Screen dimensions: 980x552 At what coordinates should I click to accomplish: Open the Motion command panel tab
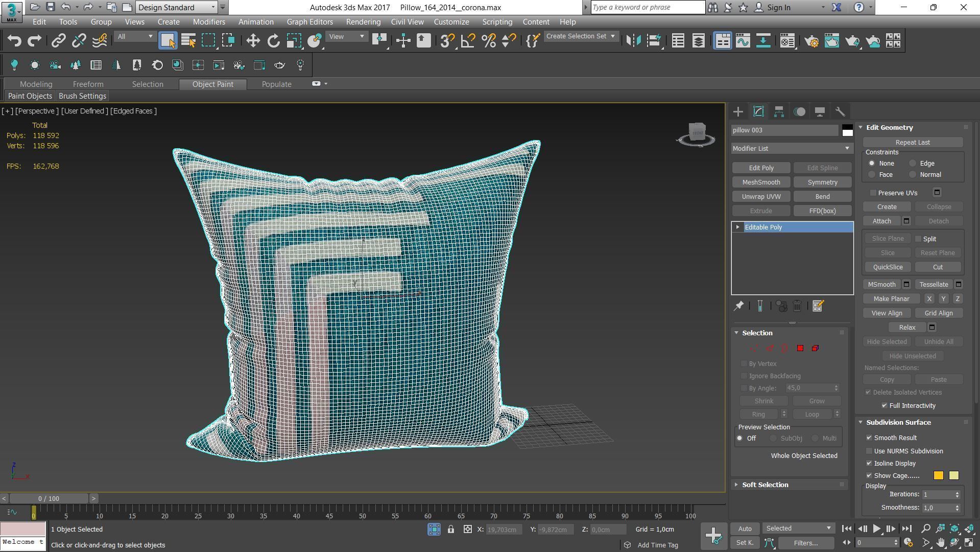click(800, 111)
